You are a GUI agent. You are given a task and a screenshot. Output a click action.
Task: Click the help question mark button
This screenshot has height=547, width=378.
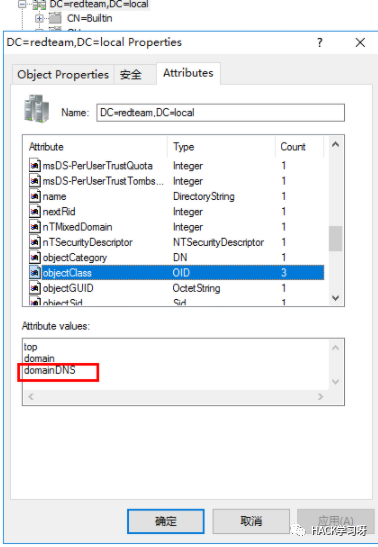pos(320,43)
